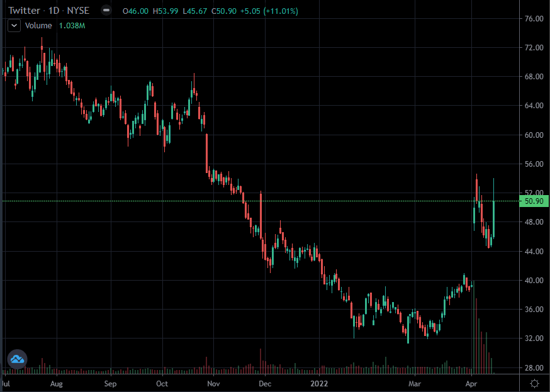
Task: Click the 56.00 price axis label
Action: click(x=534, y=164)
